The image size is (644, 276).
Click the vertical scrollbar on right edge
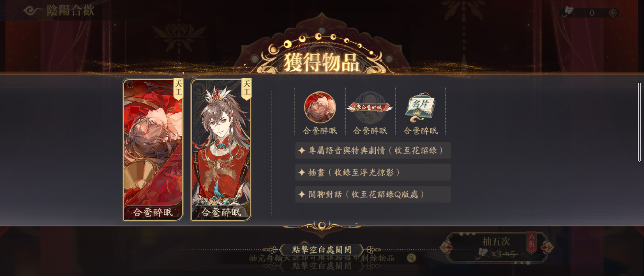tap(639, 122)
